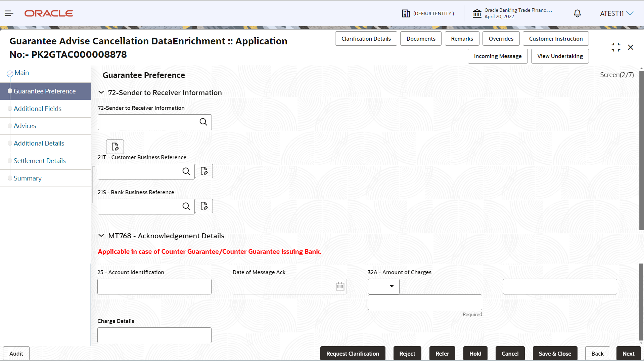Select Guarantee Preference step

45,91
